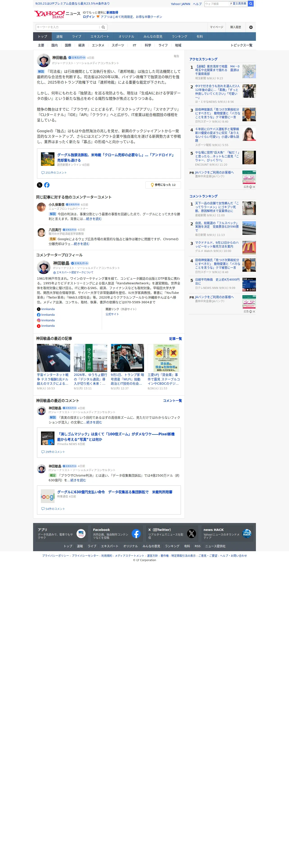Open グーグルに630億円支払い命令 article link
289x868 pixels.
115,492
